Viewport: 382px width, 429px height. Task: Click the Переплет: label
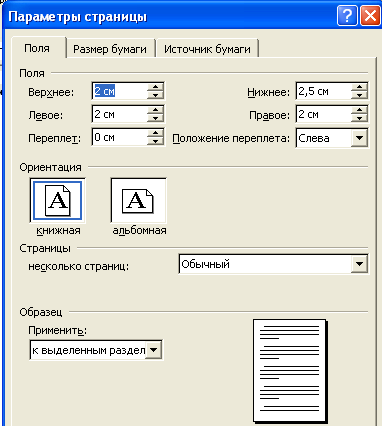tap(54, 138)
